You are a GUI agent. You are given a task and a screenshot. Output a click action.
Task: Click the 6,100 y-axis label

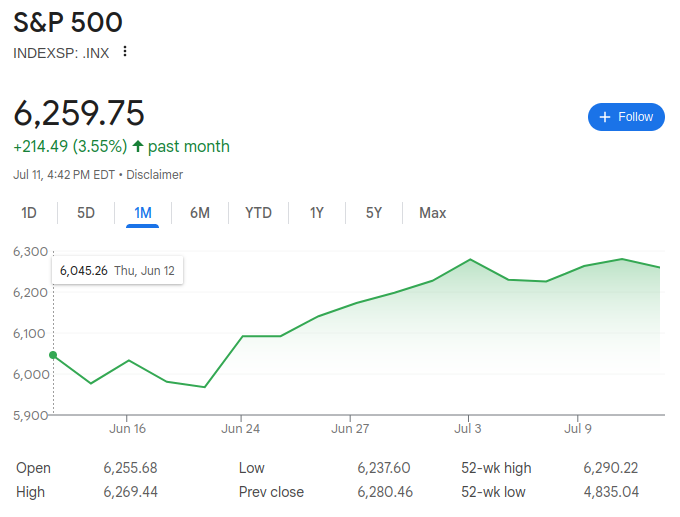point(29,334)
